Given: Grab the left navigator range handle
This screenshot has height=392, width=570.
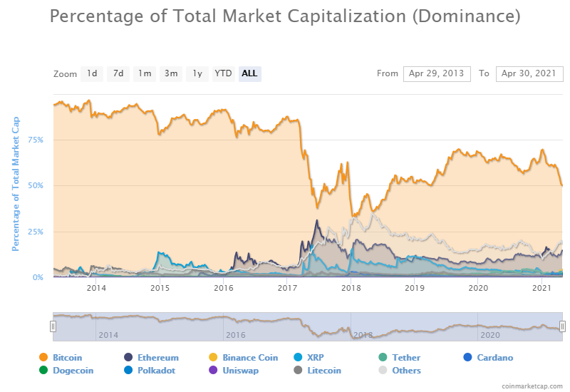Looking at the screenshot, I should [x=53, y=326].
